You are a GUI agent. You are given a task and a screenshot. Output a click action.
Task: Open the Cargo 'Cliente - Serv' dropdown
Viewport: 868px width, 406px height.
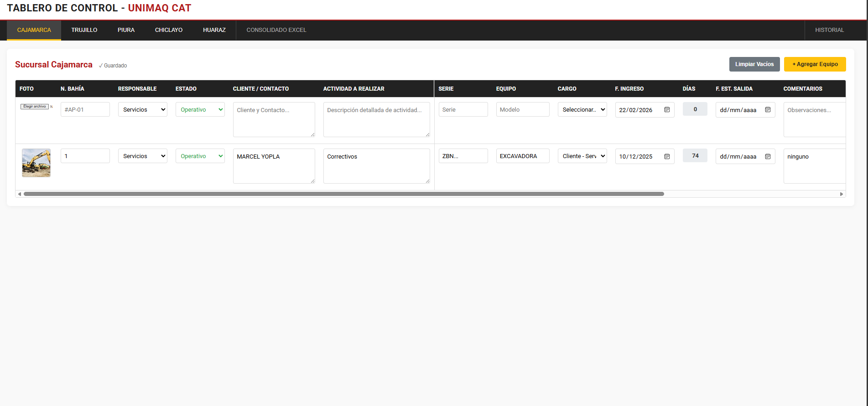(582, 156)
